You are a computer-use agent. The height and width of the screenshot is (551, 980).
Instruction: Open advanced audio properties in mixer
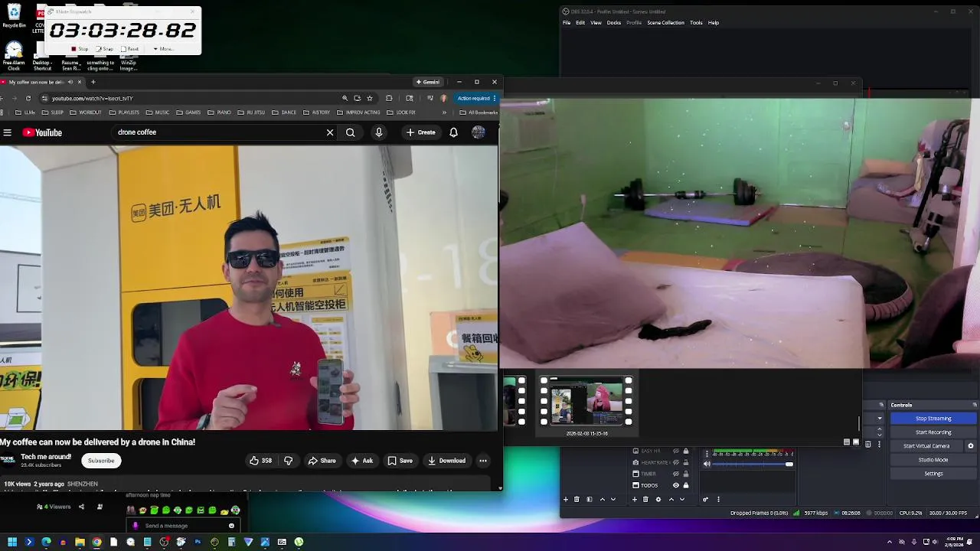(x=706, y=499)
